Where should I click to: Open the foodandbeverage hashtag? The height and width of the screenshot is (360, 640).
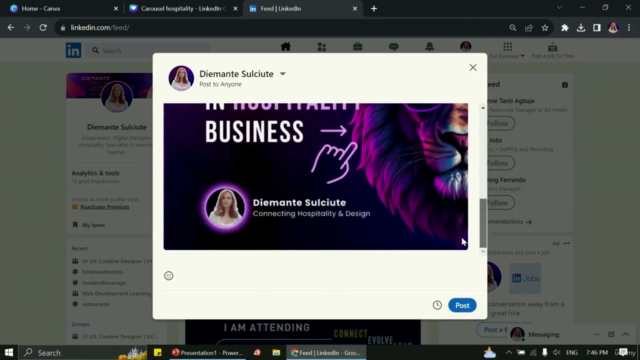pos(104,282)
